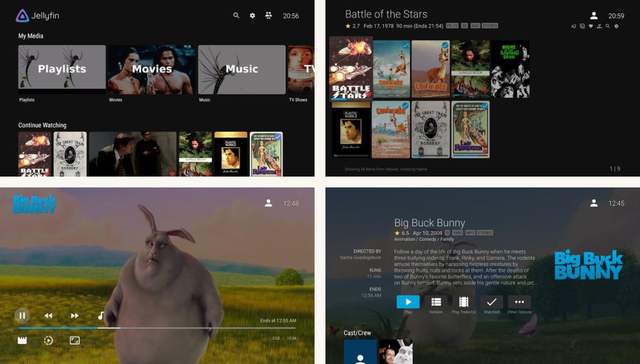640x364 pixels.
Task: Open the Playlists library card
Action: pos(62,69)
